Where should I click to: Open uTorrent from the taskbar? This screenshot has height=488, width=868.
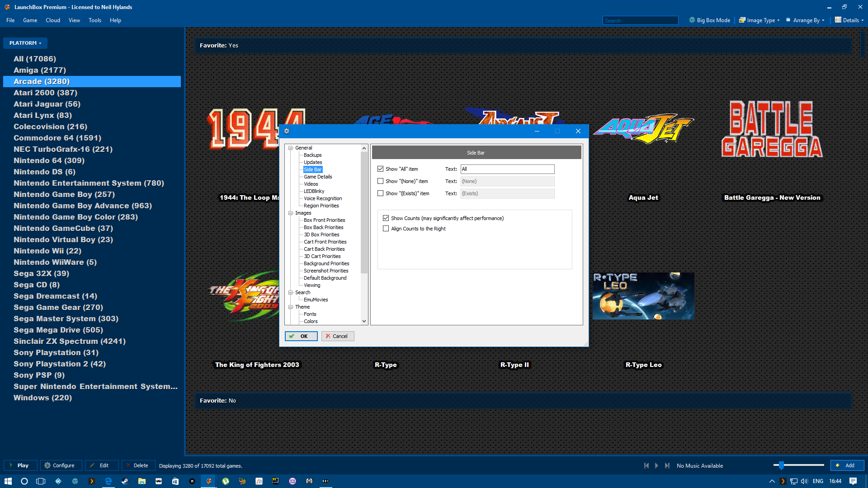(x=226, y=481)
